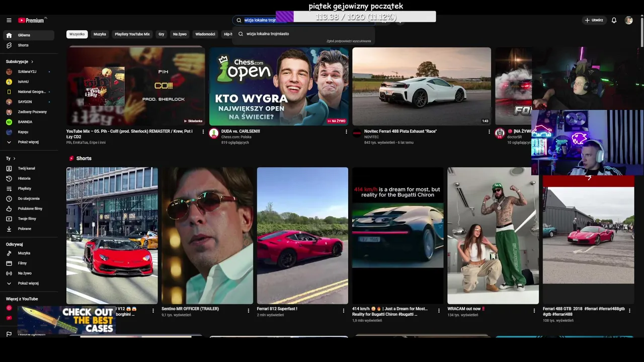Open the NOVITEC channel avatar
The height and width of the screenshot is (362, 644).
357,133
